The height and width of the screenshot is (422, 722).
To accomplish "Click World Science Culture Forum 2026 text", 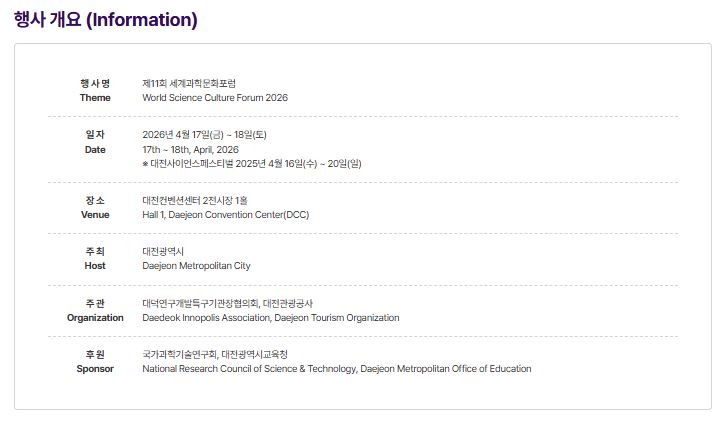I will click(x=215, y=98).
